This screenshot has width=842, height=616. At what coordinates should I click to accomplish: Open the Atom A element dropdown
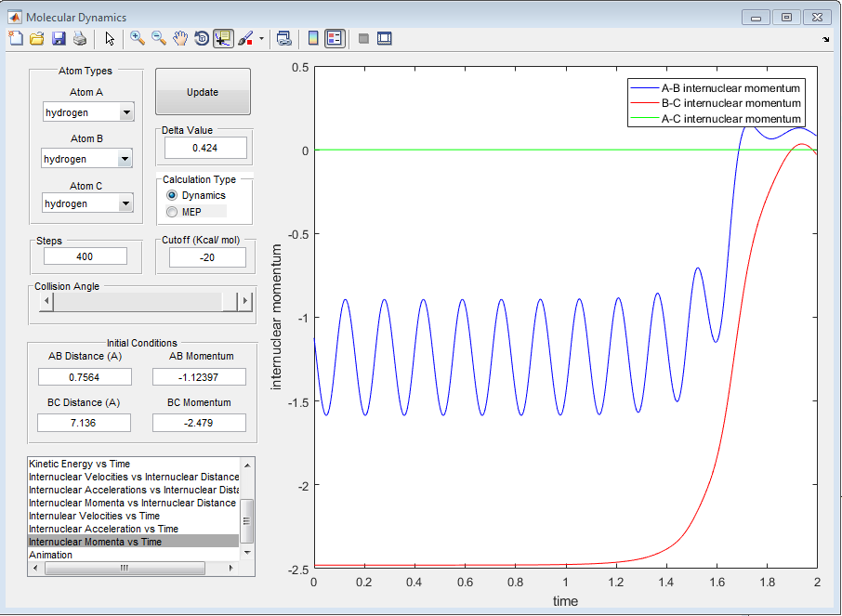(x=125, y=113)
